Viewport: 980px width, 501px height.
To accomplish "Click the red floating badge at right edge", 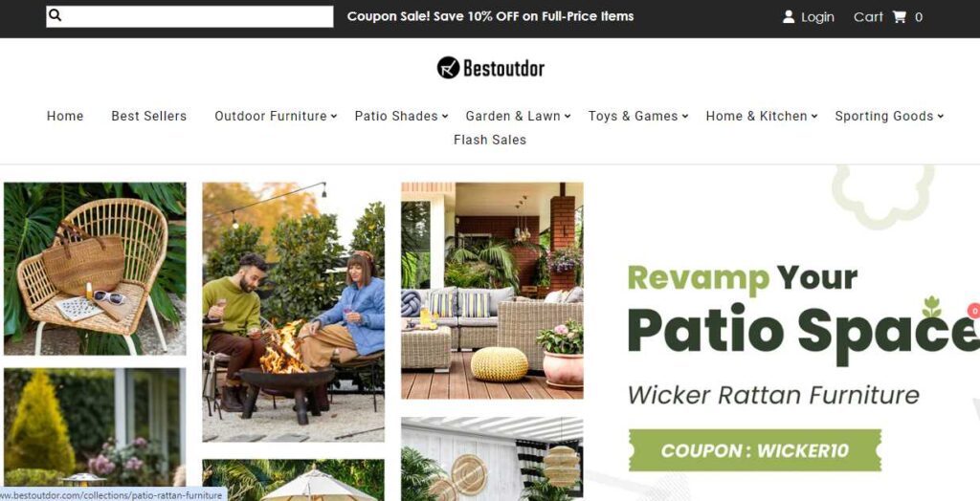I will click(x=974, y=310).
